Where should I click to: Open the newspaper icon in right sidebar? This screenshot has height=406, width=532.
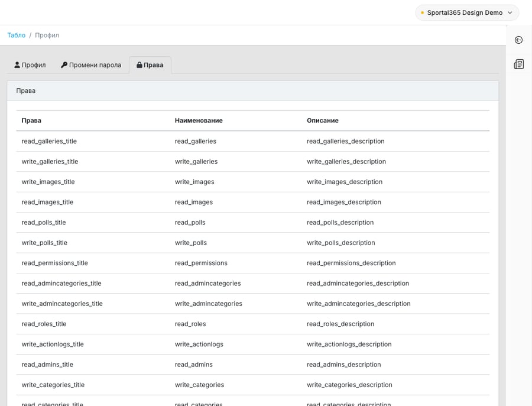pyautogui.click(x=519, y=64)
